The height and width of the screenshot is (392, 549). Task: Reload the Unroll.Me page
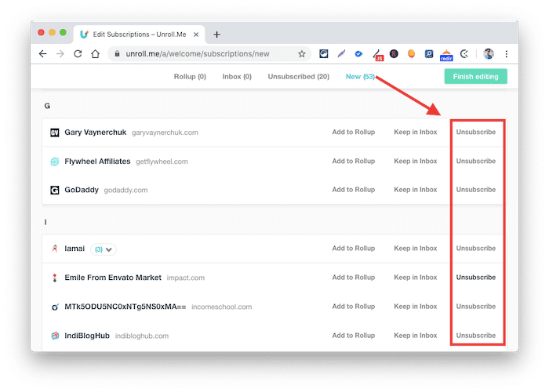click(x=78, y=54)
